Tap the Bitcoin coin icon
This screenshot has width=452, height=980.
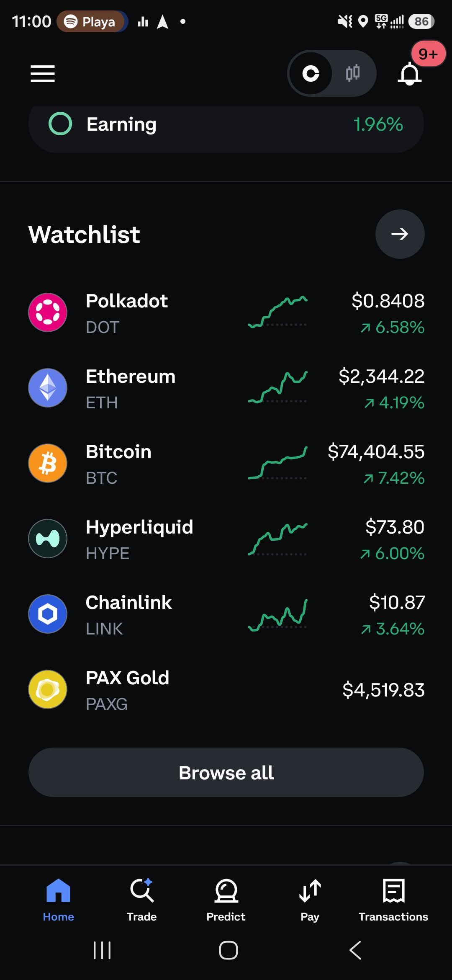click(48, 463)
